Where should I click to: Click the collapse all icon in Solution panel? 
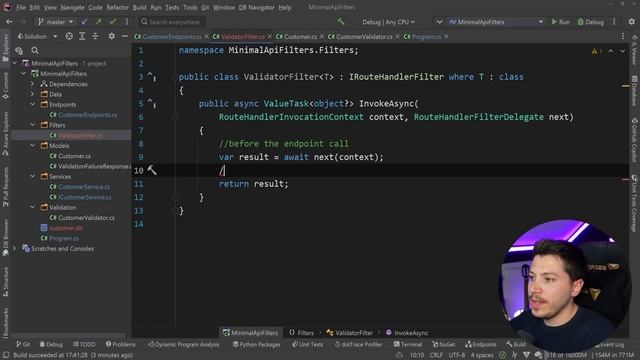[x=95, y=36]
